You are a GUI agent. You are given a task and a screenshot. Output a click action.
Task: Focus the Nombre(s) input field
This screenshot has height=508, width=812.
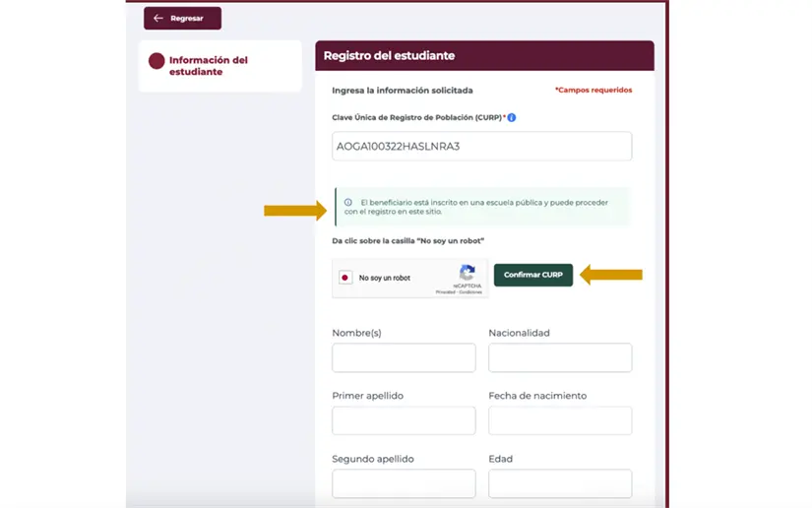pyautogui.click(x=404, y=358)
